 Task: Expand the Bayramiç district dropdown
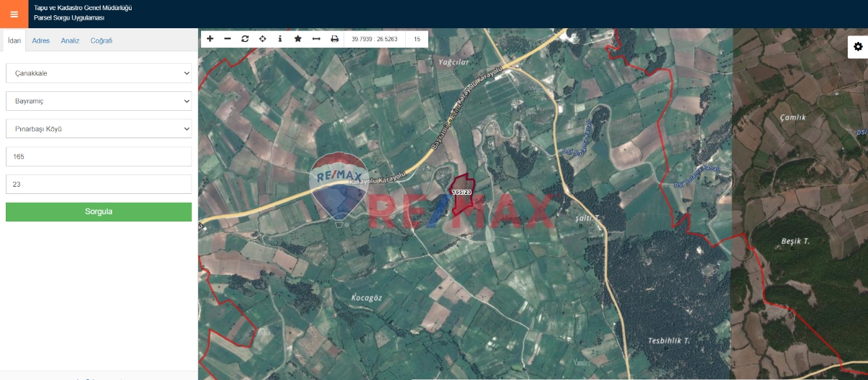point(98,101)
